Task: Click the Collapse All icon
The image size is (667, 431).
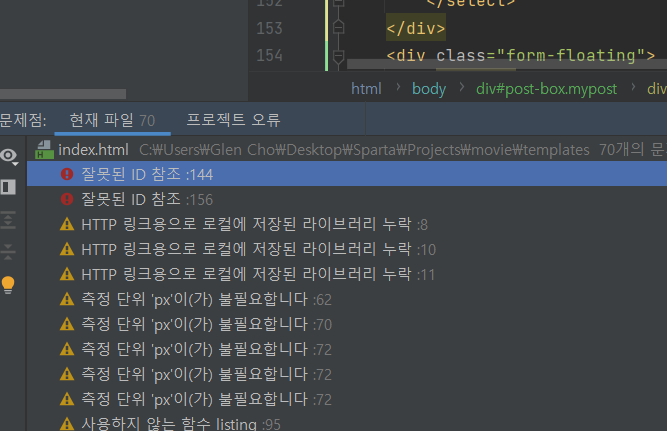Action: coord(8,251)
